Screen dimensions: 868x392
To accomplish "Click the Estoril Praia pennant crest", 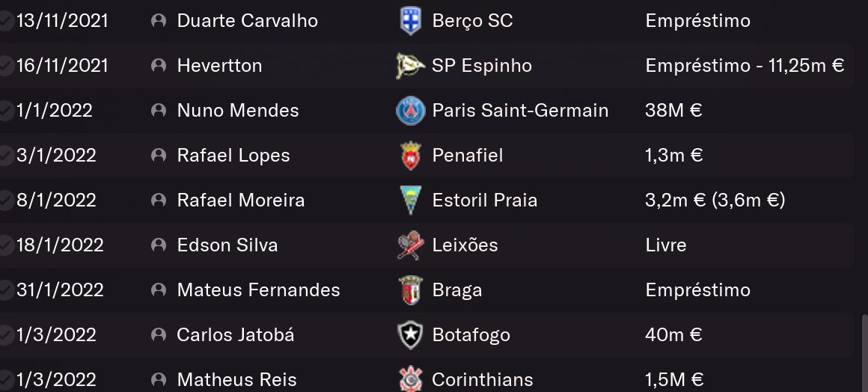I will [410, 200].
